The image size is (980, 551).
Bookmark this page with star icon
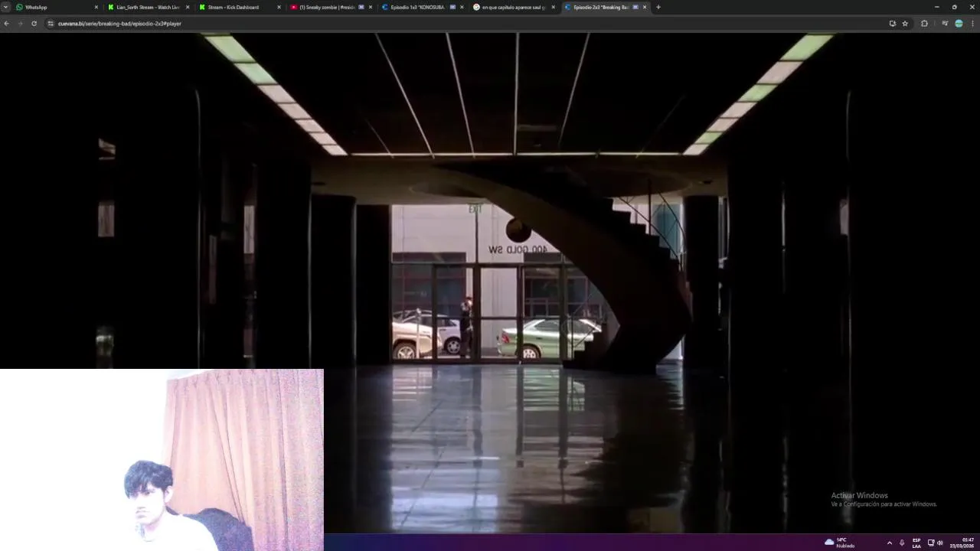pyautogui.click(x=905, y=24)
